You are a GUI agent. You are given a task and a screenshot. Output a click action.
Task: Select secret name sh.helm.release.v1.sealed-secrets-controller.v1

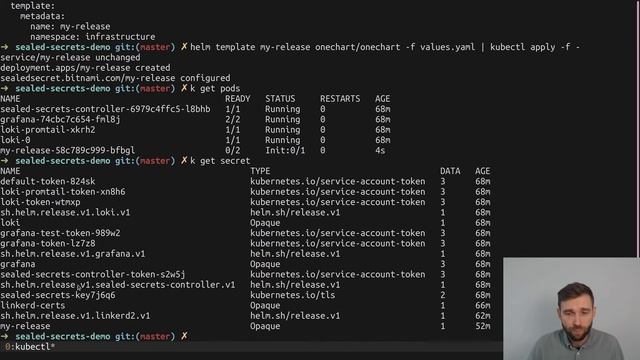pos(118,285)
